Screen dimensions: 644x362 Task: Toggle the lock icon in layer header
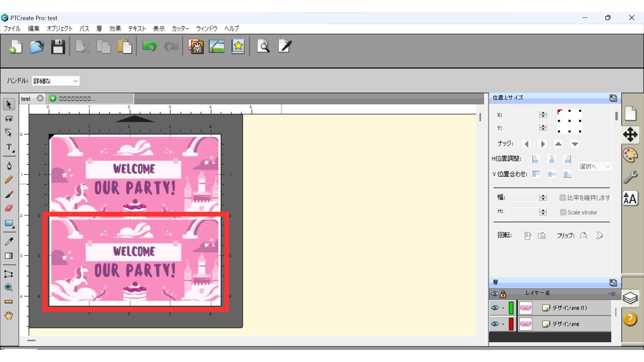pyautogui.click(x=503, y=294)
